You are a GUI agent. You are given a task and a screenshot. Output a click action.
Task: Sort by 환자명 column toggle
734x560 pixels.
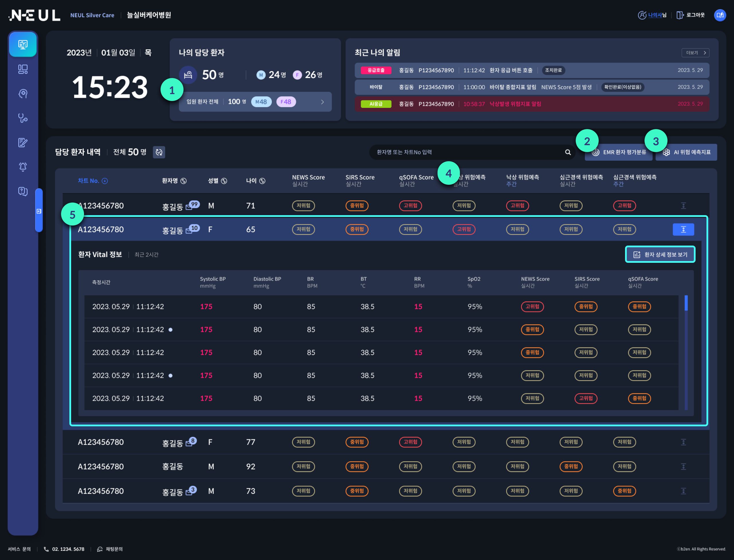[x=183, y=181]
